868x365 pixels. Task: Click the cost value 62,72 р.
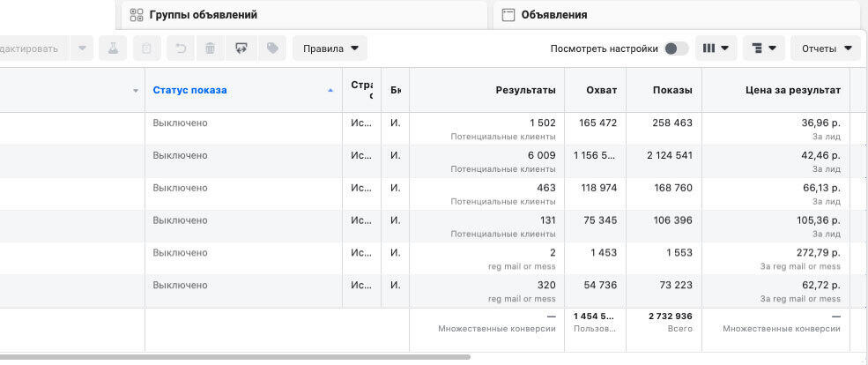821,286
